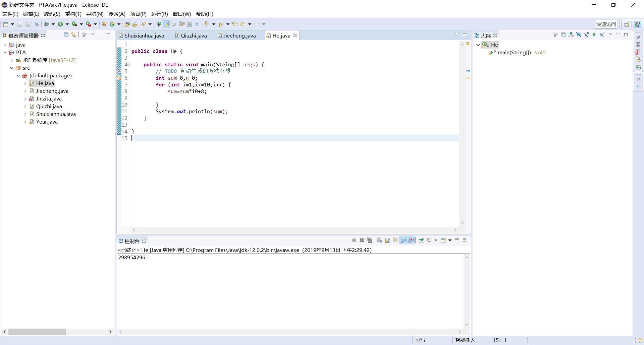Close the He.java editor tab

click(x=295, y=36)
